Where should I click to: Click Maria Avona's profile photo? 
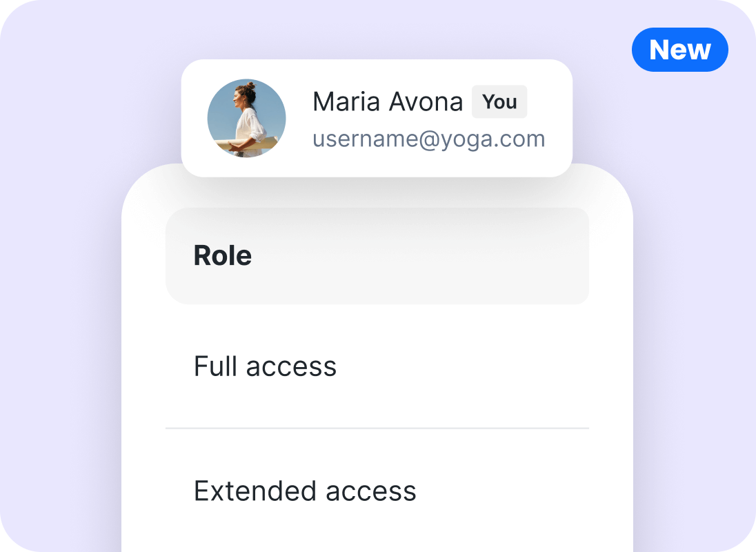[246, 118]
